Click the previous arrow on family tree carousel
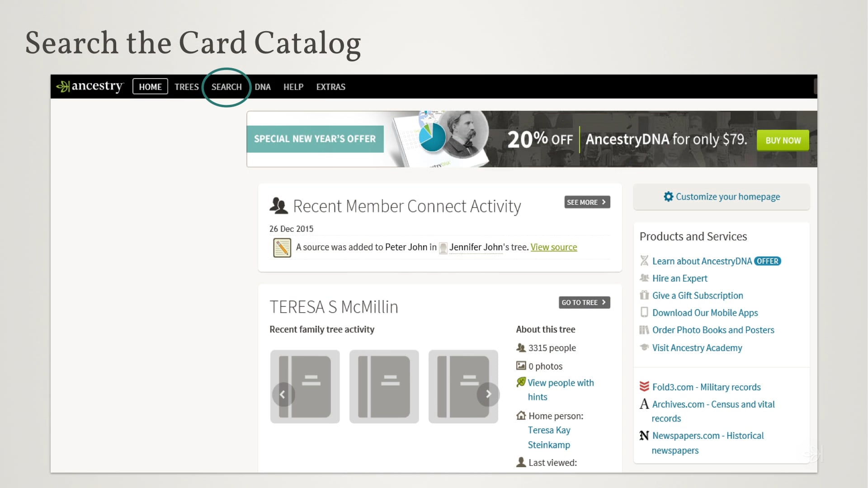 (282, 394)
